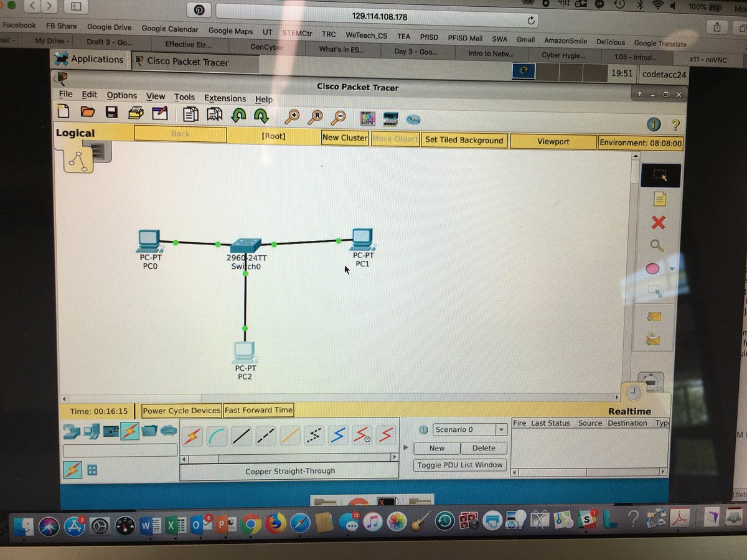Select the Copper Cross-Over dashed cable
Screen dimensions: 747x560
coord(266,437)
